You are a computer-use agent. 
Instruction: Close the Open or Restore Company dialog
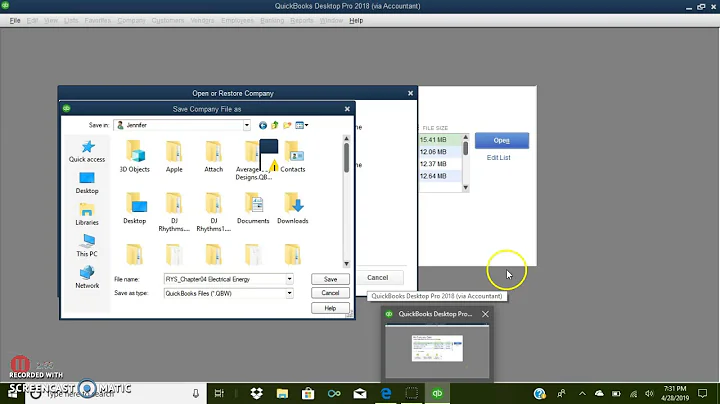pos(411,93)
